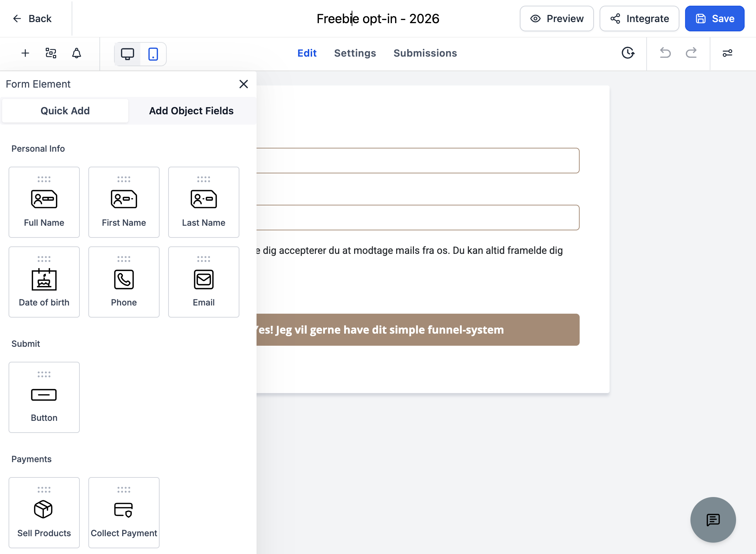Image resolution: width=756 pixels, height=554 pixels.
Task: Add the Email field
Action: (204, 282)
